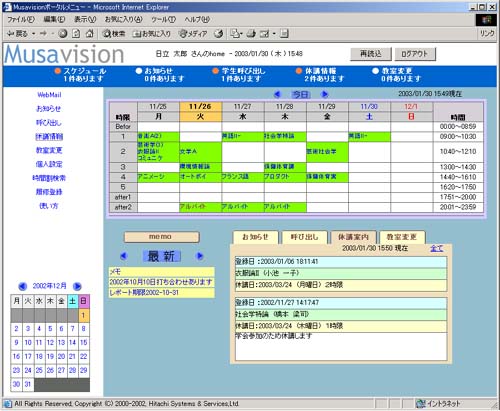Go to next month after 2002年12月
The image size is (500, 411).
77,286
